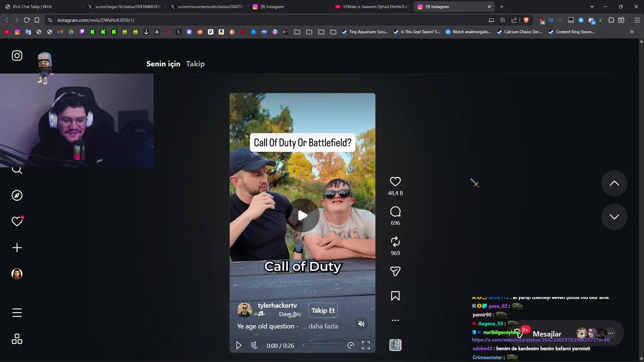Image resolution: width=644 pixels, height=362 pixels.
Task: Open the Calcium Chaos bookmark
Action: [x=519, y=32]
